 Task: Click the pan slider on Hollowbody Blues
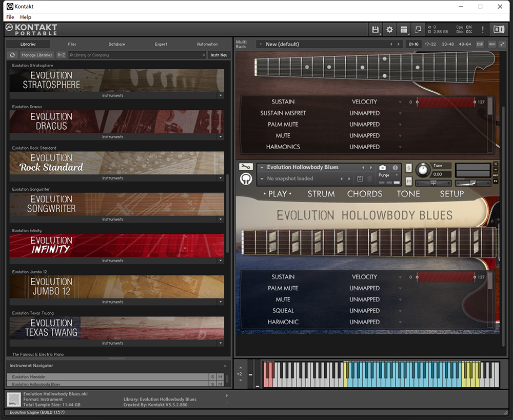433,183
